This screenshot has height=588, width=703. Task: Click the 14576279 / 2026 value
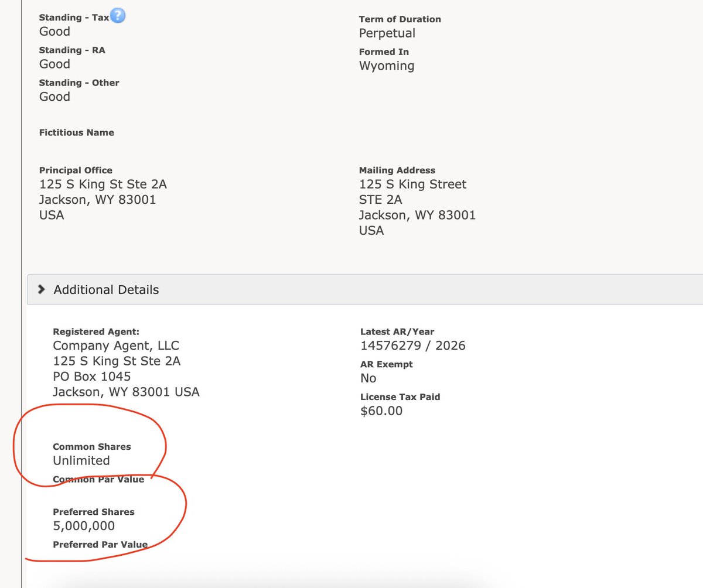point(413,346)
